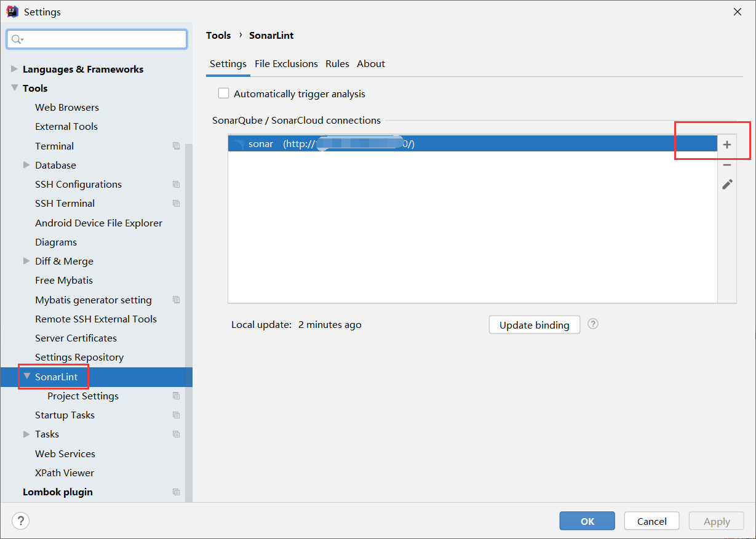
Task: Open Settings Repository
Action: pyautogui.click(x=79, y=357)
